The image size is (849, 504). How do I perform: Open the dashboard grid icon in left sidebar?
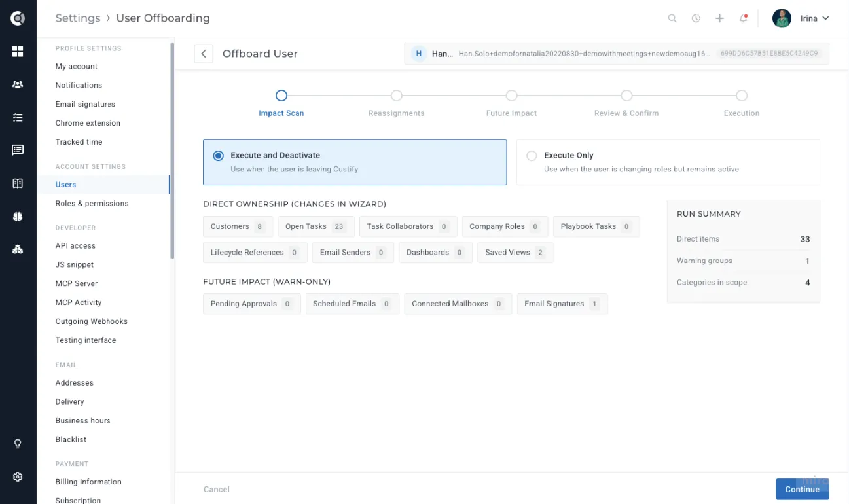click(x=18, y=51)
